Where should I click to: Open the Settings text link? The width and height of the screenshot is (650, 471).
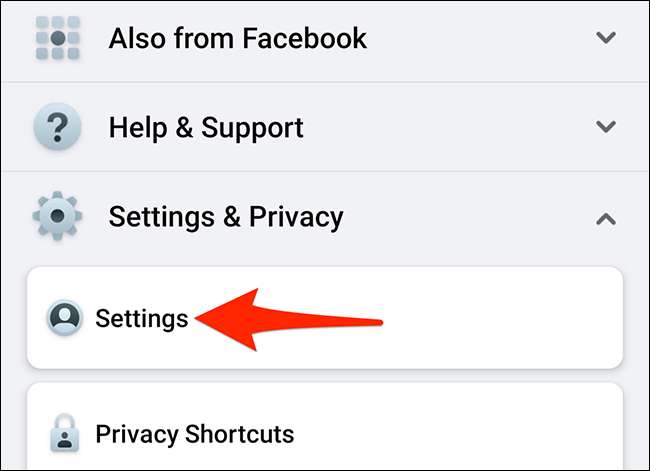pos(142,319)
